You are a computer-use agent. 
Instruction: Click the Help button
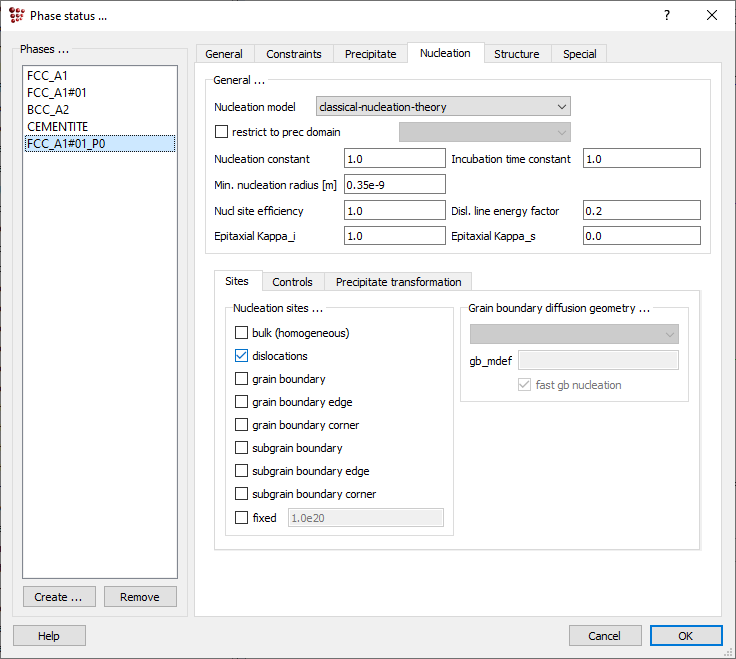pos(49,636)
